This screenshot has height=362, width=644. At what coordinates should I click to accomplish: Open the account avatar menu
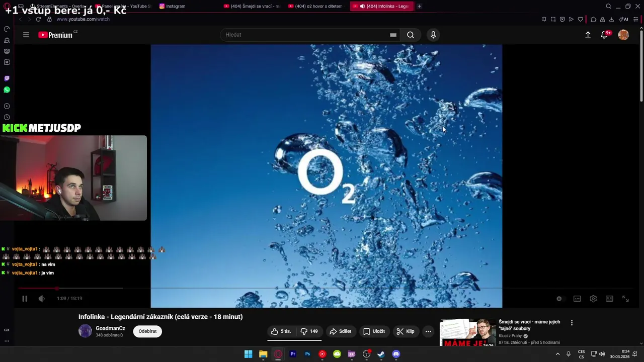623,35
